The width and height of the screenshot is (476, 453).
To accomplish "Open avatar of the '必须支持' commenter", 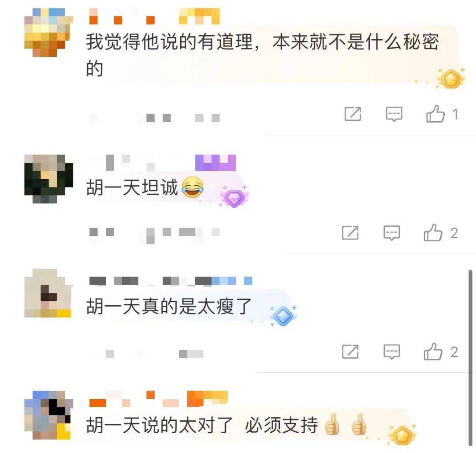I will (x=48, y=415).
